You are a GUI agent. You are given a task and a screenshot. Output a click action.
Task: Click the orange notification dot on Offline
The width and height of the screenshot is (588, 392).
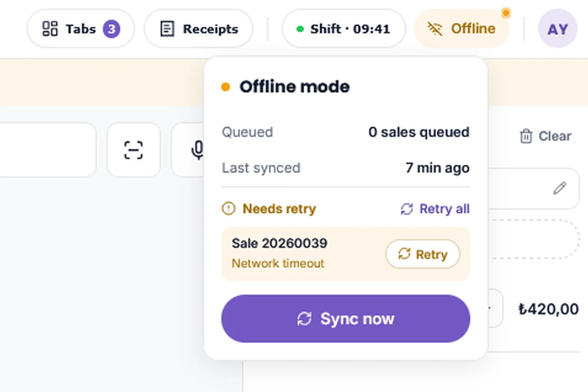pos(506,13)
